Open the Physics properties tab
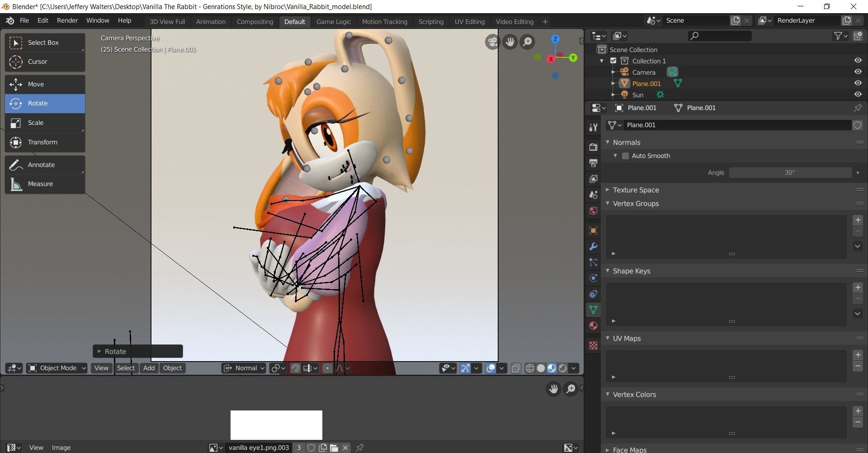The width and height of the screenshot is (868, 453). tap(593, 278)
